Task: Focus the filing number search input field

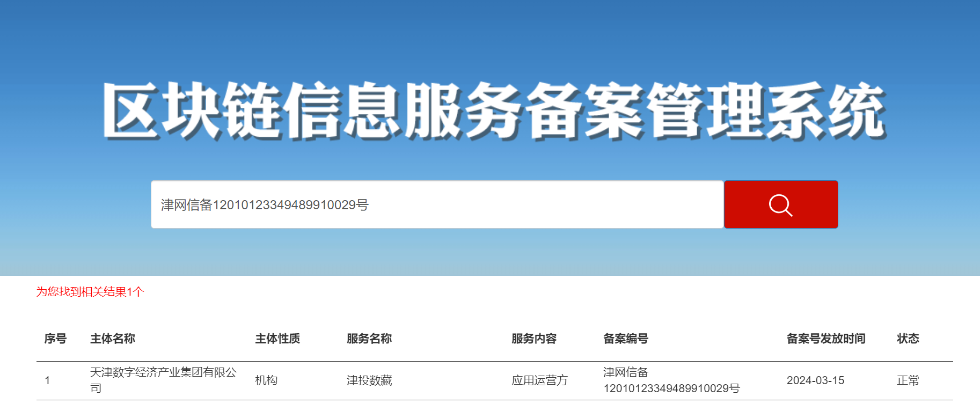Action: 437,204
